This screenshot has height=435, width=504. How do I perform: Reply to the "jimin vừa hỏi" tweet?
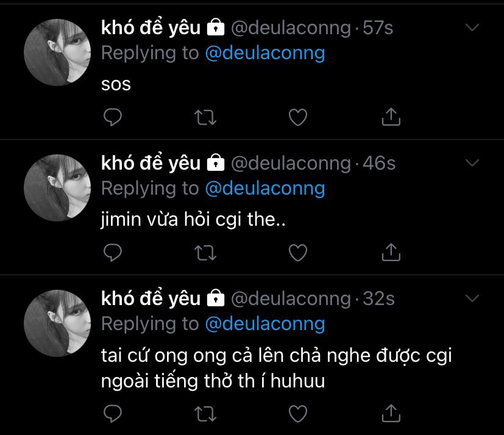click(x=113, y=253)
